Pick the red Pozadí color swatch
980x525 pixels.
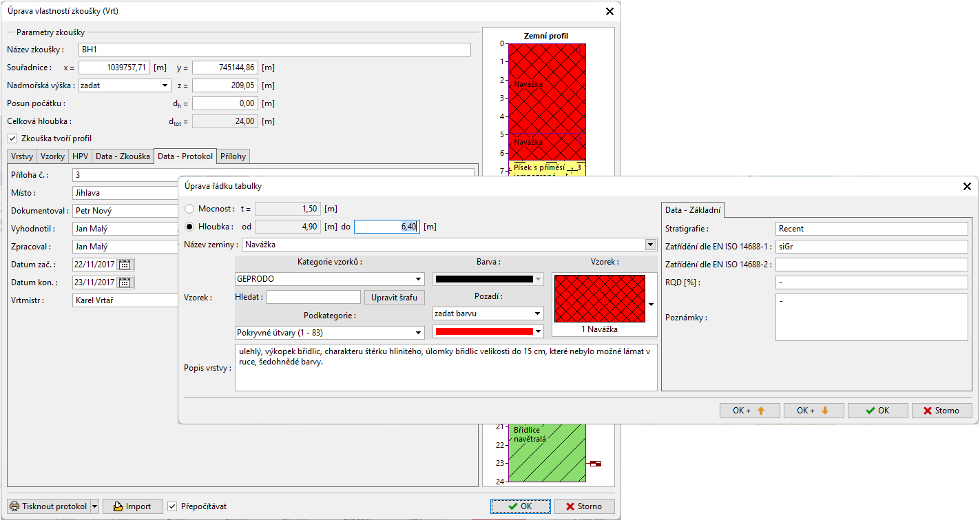[483, 332]
